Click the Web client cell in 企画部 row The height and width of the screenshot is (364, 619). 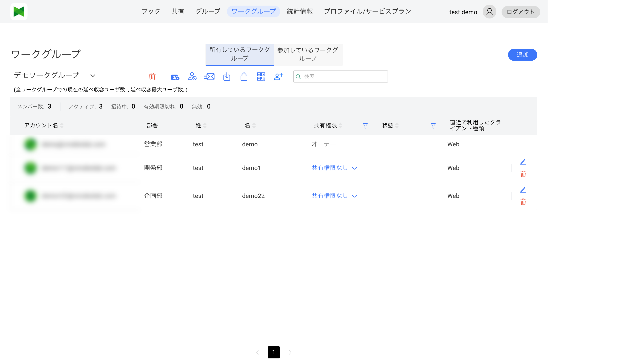click(x=453, y=196)
